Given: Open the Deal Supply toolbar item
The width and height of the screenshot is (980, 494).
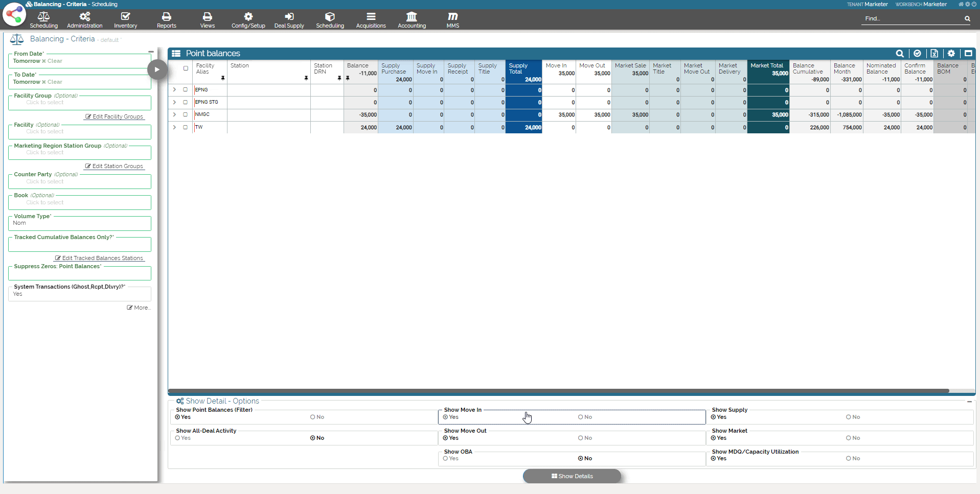Looking at the screenshot, I should (x=289, y=20).
